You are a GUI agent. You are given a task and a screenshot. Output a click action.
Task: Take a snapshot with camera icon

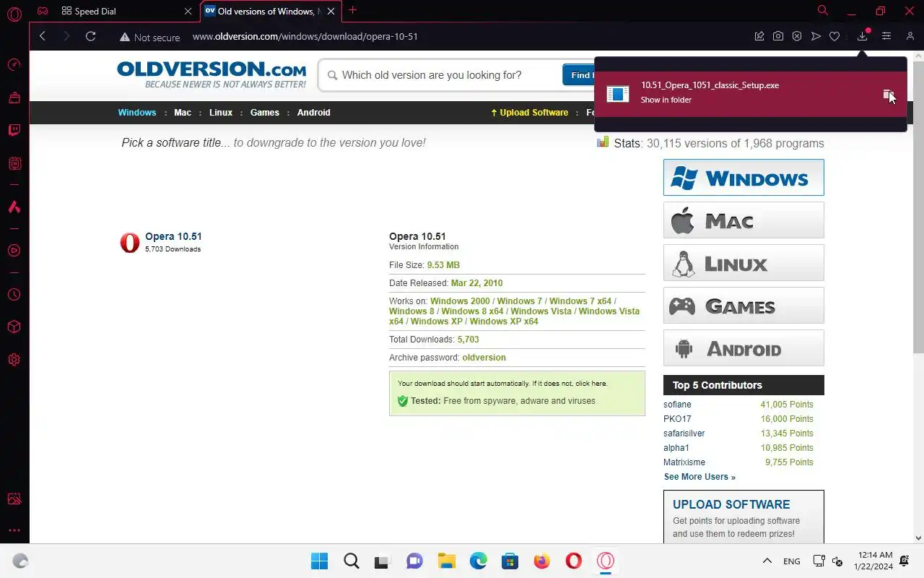[778, 36]
